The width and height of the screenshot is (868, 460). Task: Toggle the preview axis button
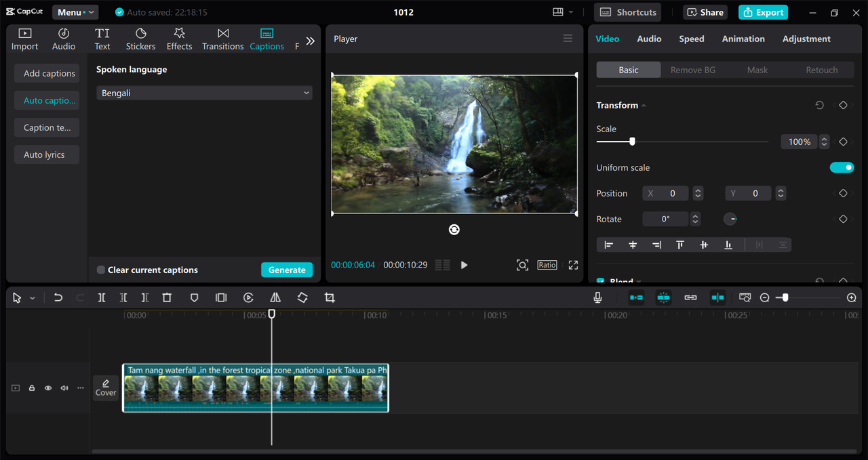click(x=717, y=297)
